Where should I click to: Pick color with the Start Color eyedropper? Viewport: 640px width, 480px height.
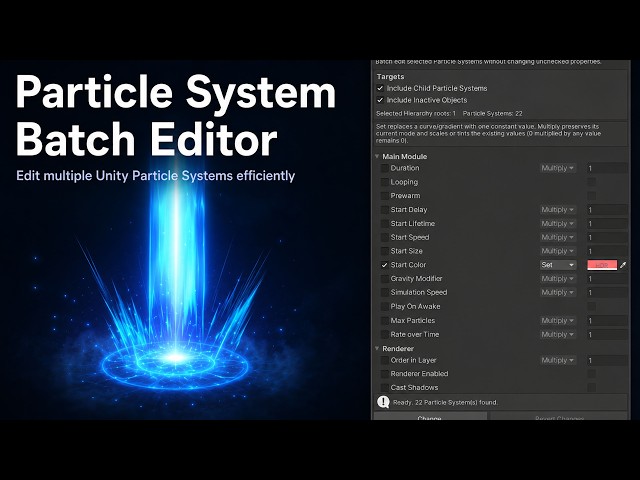[x=623, y=265]
